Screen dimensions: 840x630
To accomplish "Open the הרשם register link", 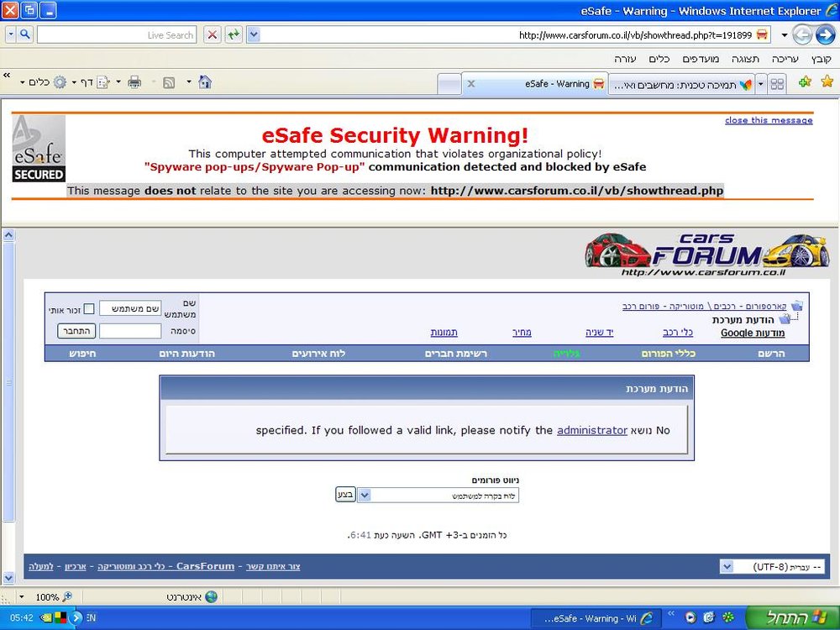I will pyautogui.click(x=771, y=354).
